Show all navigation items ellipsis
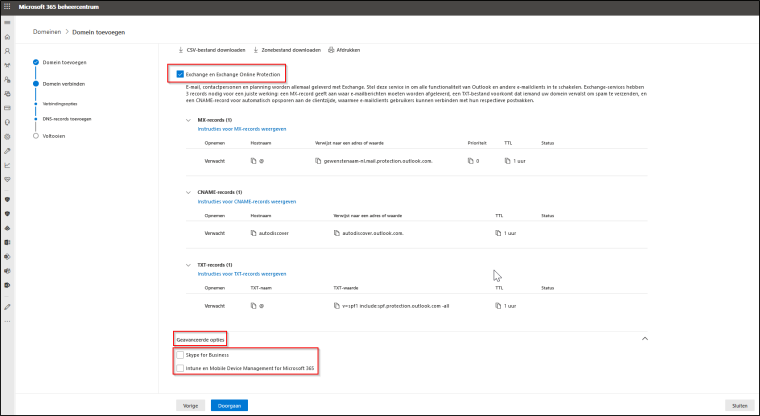 [7, 321]
